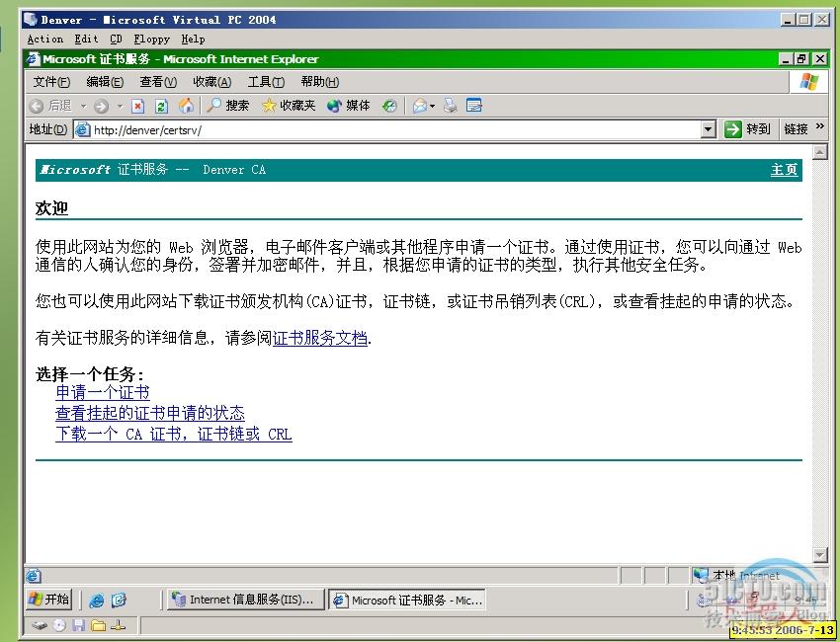Click the 下载一个 CA 证书，证书链或 CRL link
840x642 pixels.
[174, 434]
